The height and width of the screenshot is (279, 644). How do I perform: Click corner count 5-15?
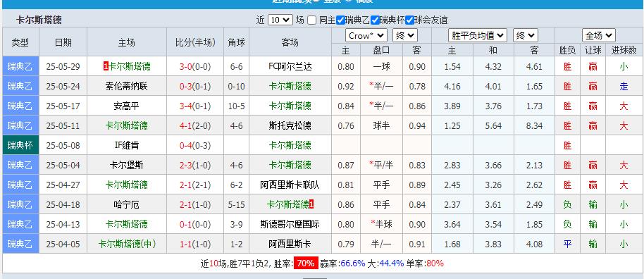[x=236, y=204]
